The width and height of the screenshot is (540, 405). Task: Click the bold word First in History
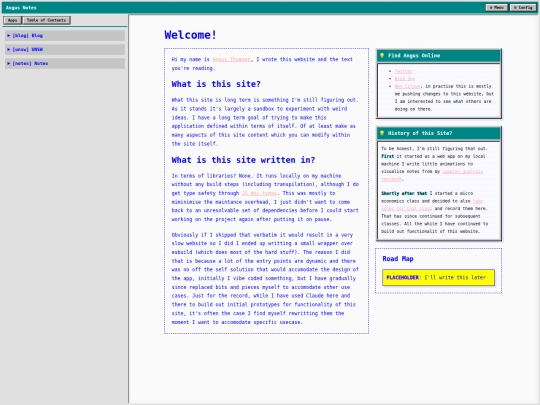(387, 156)
